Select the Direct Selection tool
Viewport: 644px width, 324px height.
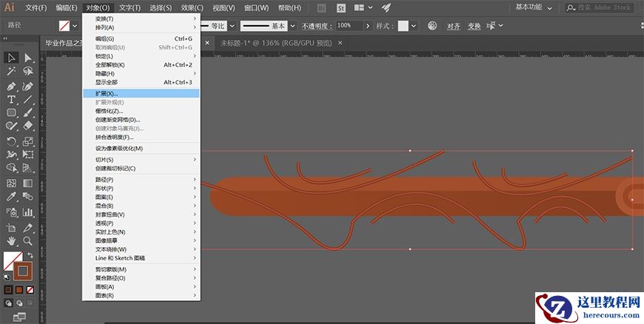[x=28, y=58]
